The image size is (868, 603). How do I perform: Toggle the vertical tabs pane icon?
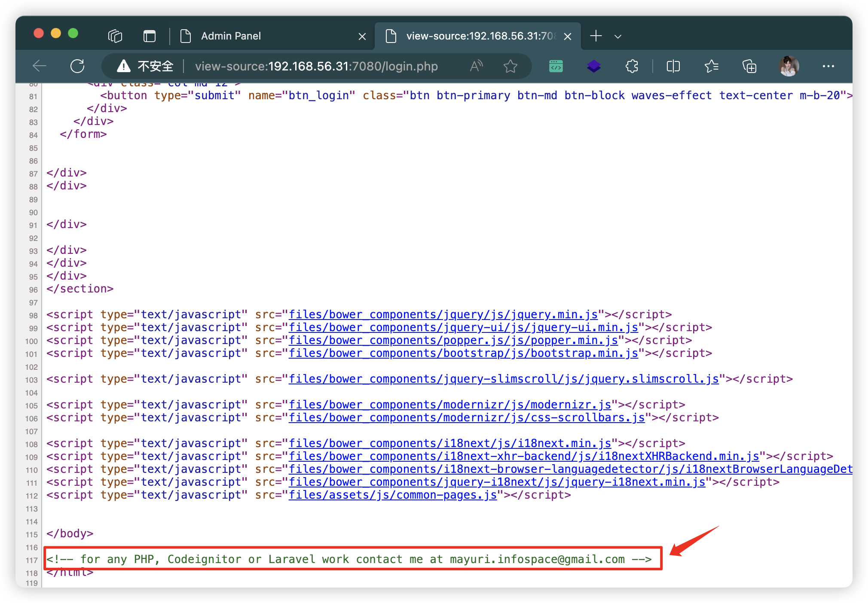149,36
